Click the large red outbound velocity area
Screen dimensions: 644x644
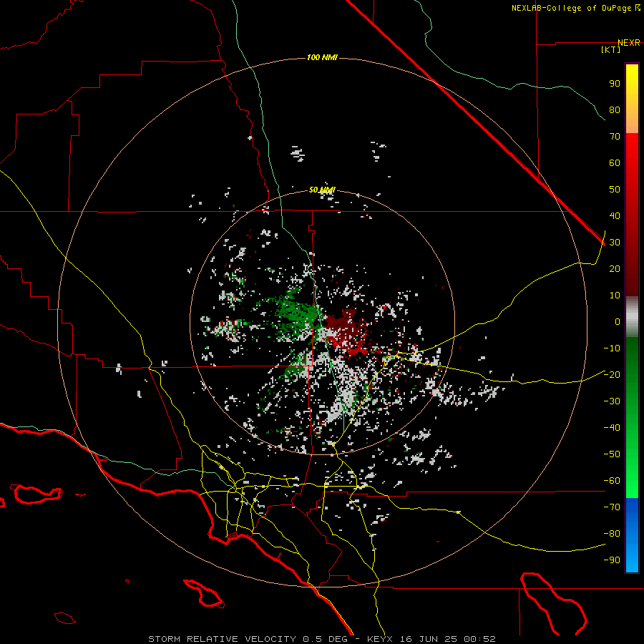coord(347,331)
